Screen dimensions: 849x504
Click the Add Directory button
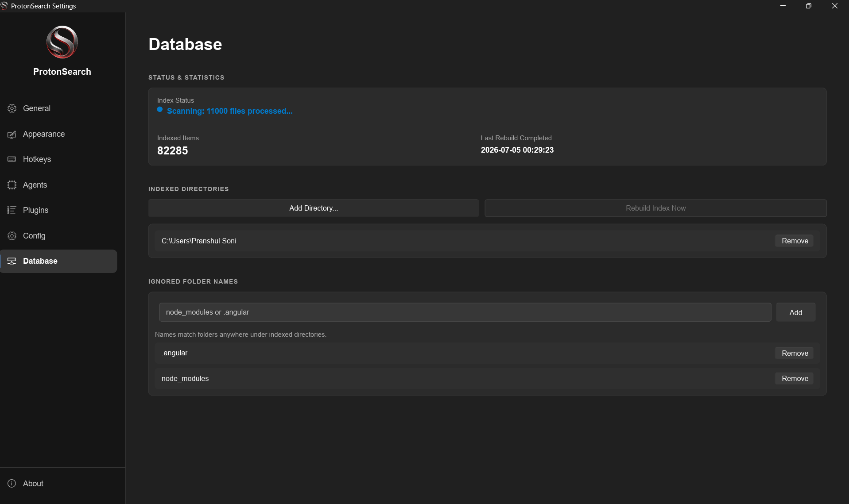(x=314, y=208)
